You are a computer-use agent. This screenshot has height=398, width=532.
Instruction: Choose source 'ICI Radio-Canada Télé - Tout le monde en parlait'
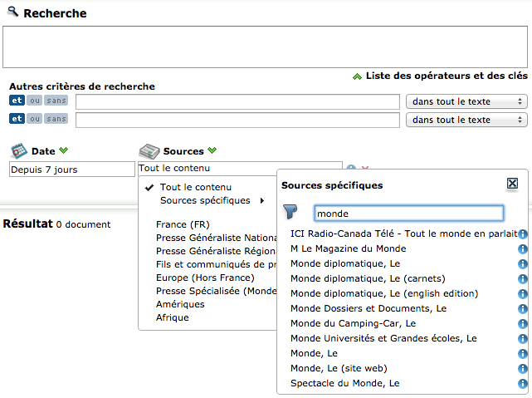click(403, 233)
